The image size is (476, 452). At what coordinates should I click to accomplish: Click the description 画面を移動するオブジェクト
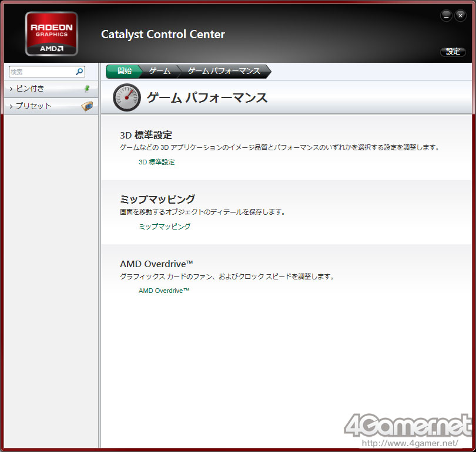pos(203,212)
